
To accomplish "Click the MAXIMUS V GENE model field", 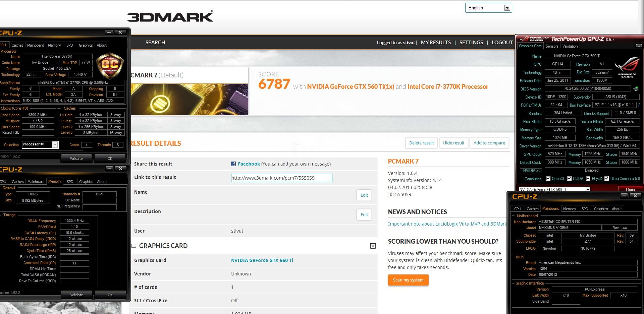I will coord(569,228).
